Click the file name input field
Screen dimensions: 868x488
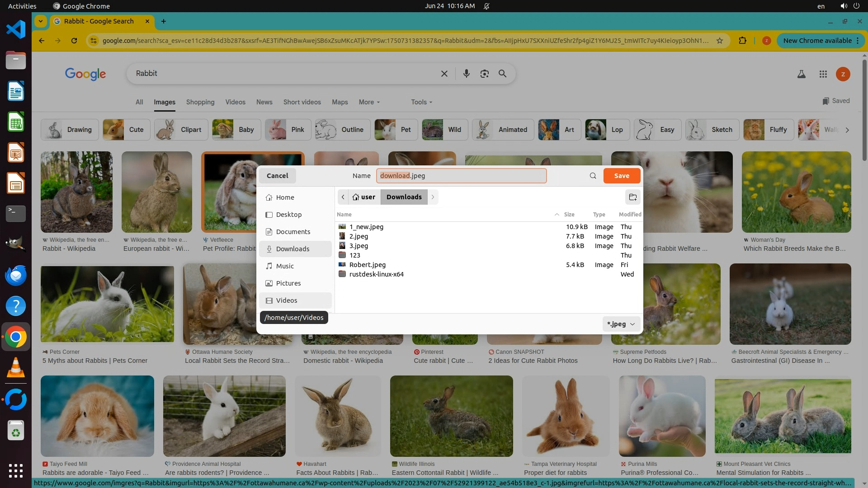[461, 176]
